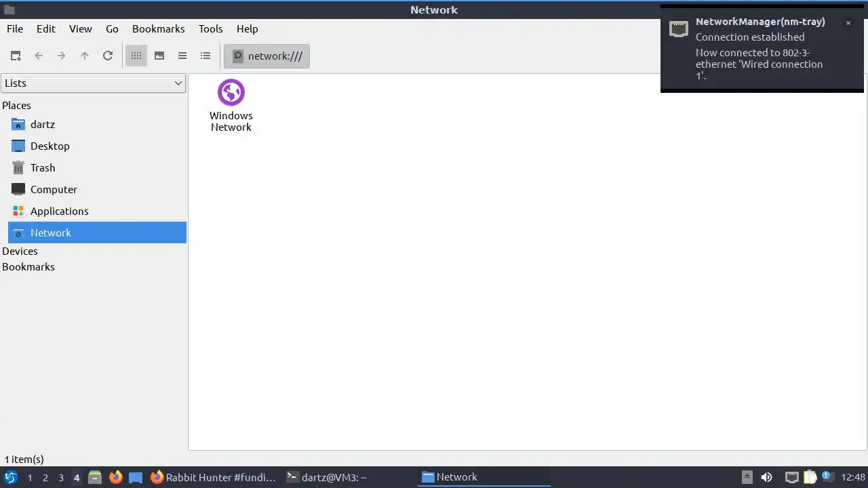Click the 1 item(s) status text
This screenshot has width=868, height=488.
pos(24,459)
